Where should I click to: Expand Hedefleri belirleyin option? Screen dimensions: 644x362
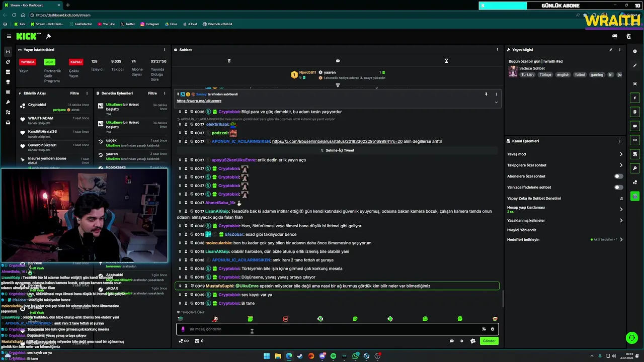tap(621, 239)
